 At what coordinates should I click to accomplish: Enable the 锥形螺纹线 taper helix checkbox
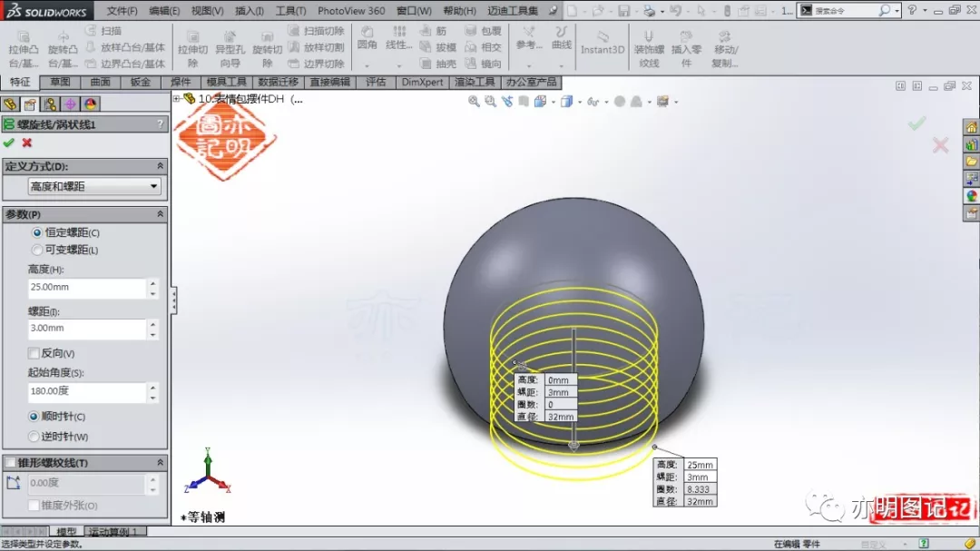(11, 463)
